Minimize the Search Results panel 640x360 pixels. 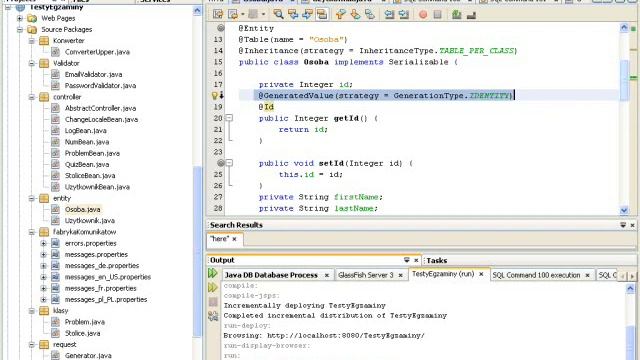(x=623, y=225)
